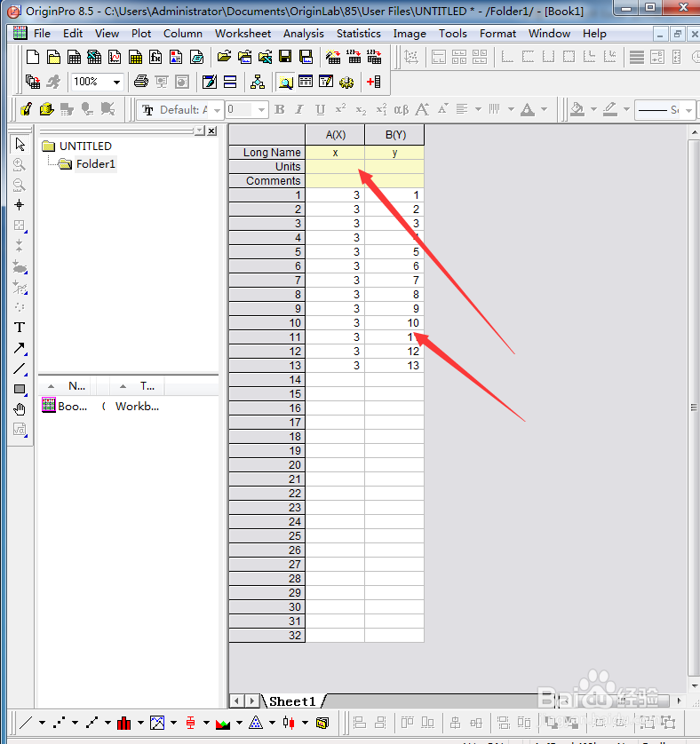Select the Zoom In magnifier tool
The height and width of the screenshot is (744, 700).
20,164
